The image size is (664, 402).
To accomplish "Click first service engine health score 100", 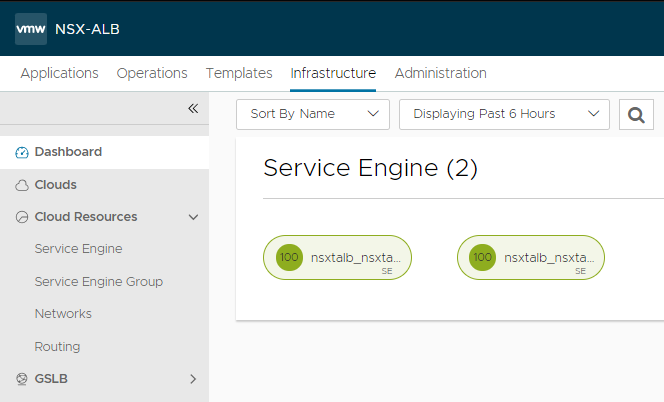I will click(x=289, y=257).
